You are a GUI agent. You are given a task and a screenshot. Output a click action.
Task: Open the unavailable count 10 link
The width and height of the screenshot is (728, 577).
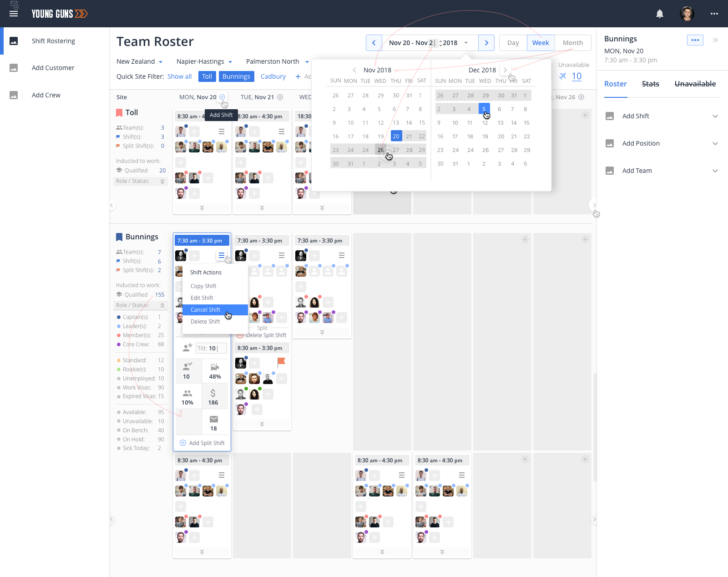[x=576, y=76]
